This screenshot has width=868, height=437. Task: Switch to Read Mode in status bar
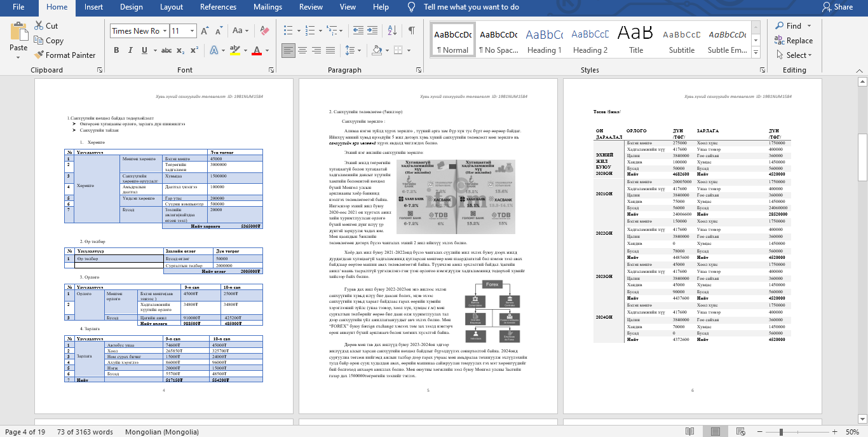tap(689, 431)
